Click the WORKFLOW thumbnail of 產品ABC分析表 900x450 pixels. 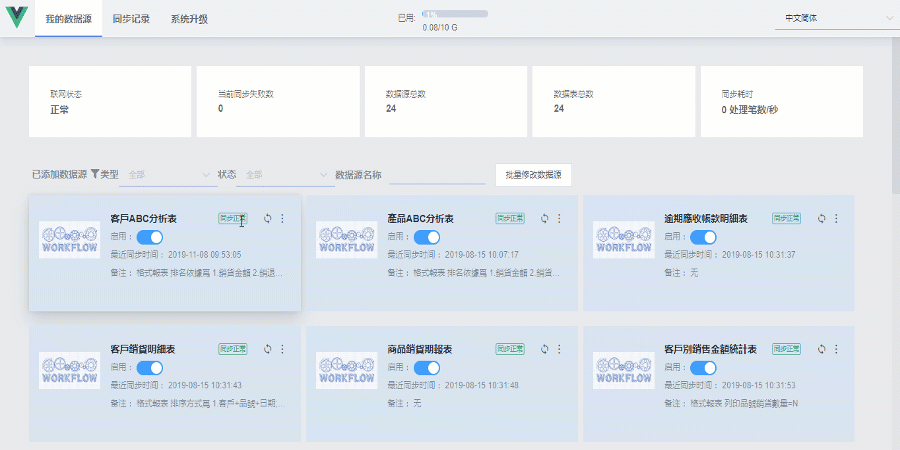click(x=347, y=240)
